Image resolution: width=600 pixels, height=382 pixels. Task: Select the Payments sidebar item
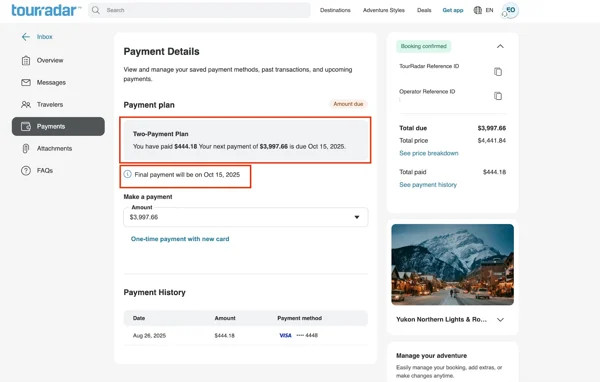[58, 126]
